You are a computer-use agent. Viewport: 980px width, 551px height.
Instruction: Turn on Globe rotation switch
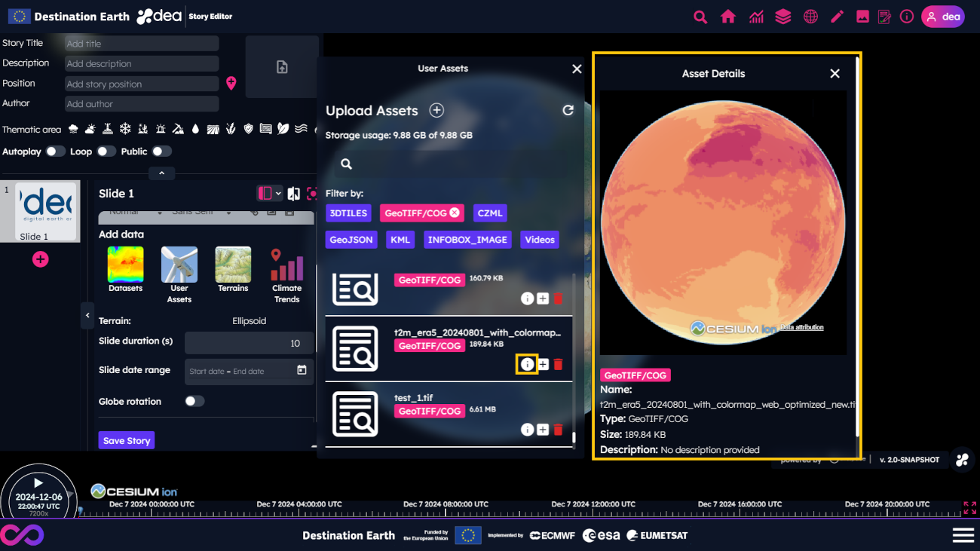click(x=194, y=402)
